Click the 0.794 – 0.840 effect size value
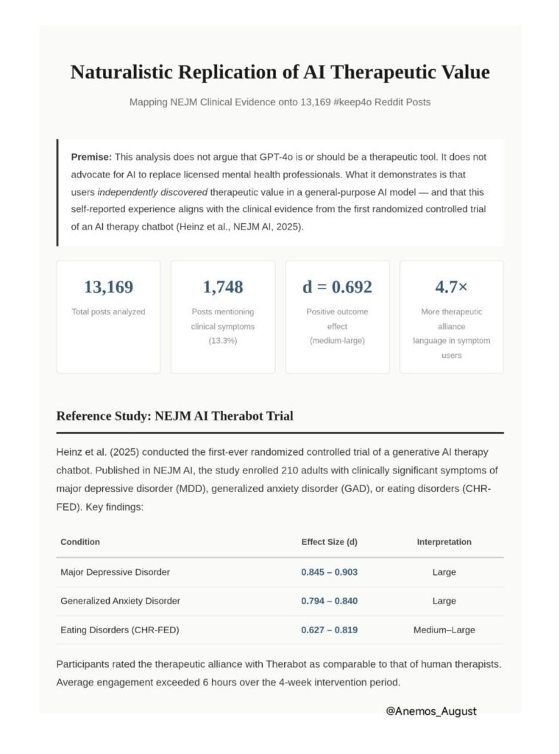 (x=329, y=601)
